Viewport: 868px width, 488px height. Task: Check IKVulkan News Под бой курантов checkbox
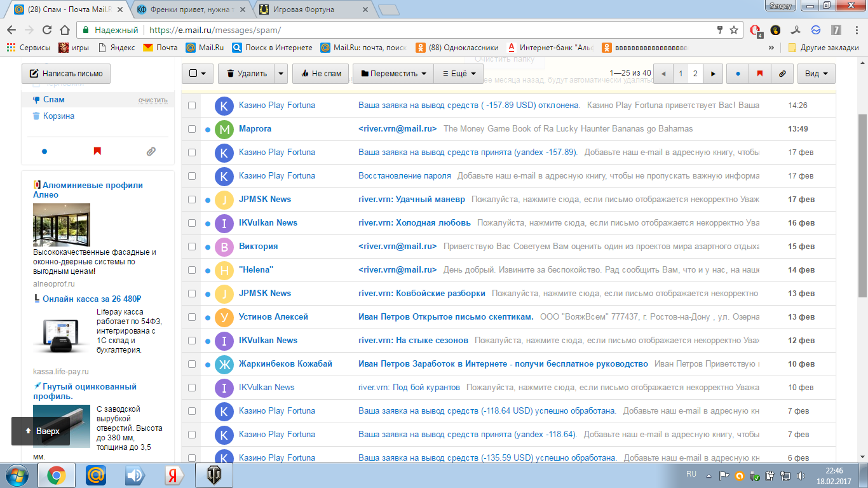point(192,388)
